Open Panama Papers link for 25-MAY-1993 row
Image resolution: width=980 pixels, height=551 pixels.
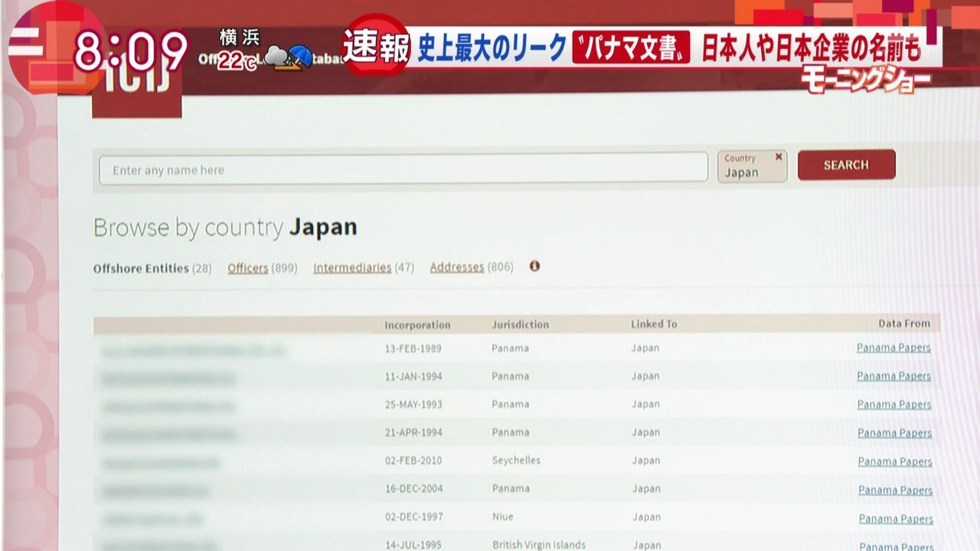coord(894,404)
